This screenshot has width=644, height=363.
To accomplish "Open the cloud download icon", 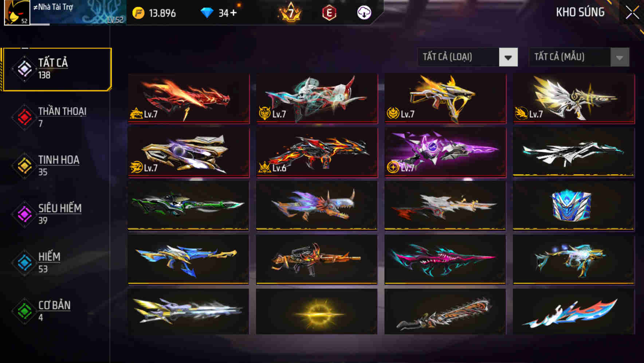I will tap(364, 13).
